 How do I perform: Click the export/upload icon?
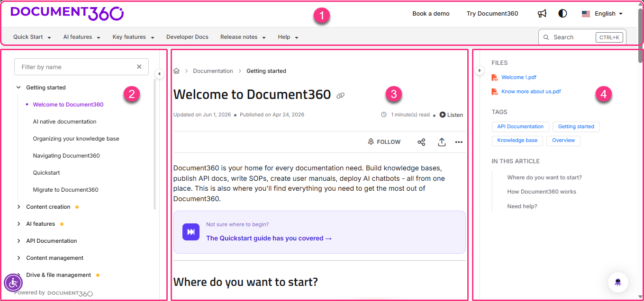(x=442, y=142)
